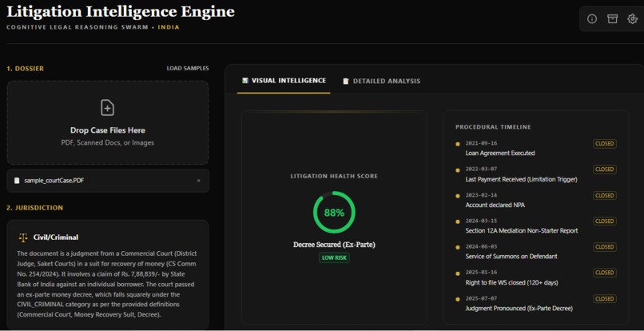Click the document icon beside sample_courtCase.PDF
The width and height of the screenshot is (644, 331).
click(x=17, y=180)
